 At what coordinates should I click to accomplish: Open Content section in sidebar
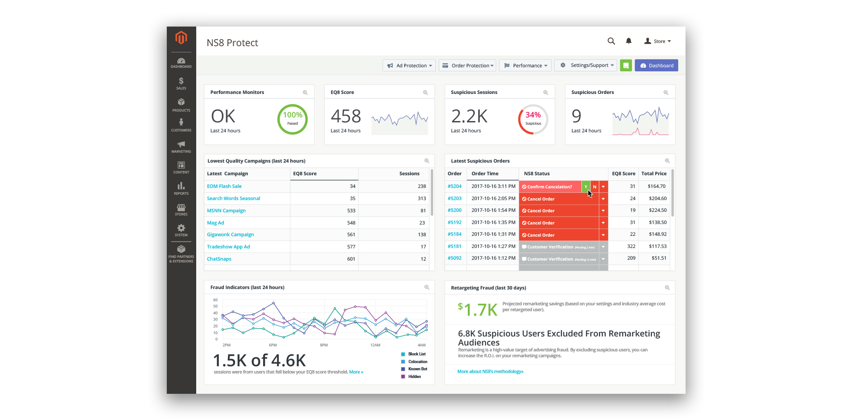[x=181, y=168]
